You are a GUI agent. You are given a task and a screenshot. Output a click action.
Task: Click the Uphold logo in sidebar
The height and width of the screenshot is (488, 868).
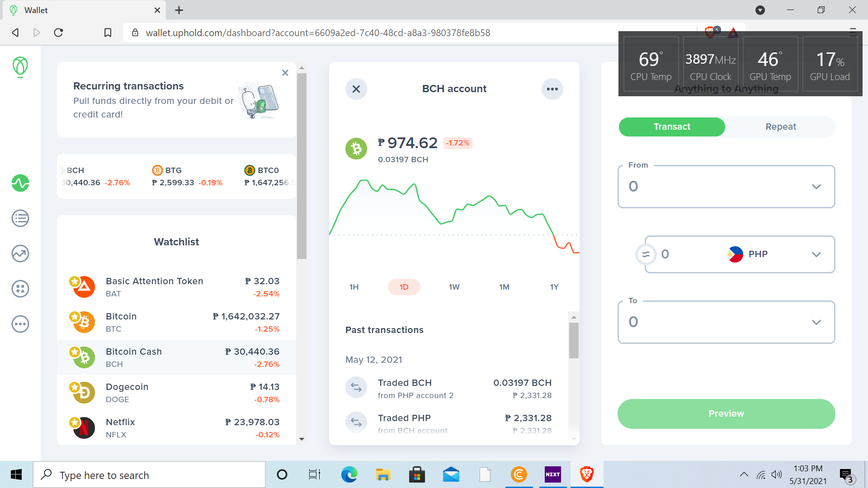20,67
